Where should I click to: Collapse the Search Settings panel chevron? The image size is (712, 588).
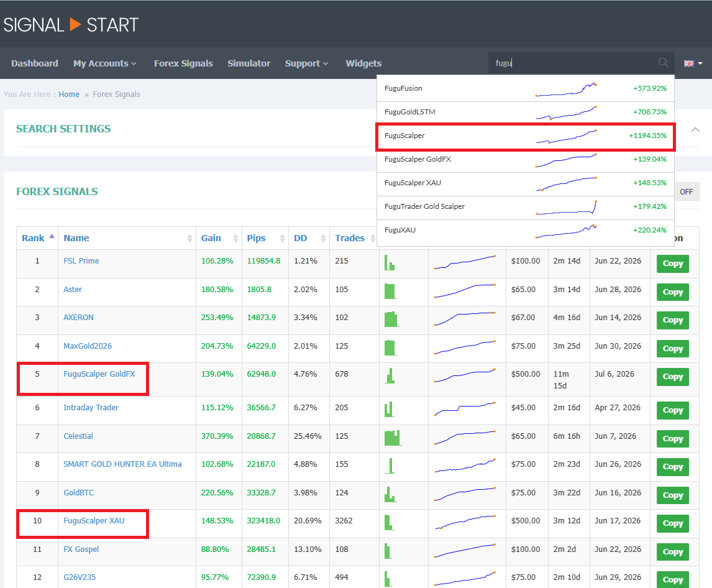tap(695, 129)
